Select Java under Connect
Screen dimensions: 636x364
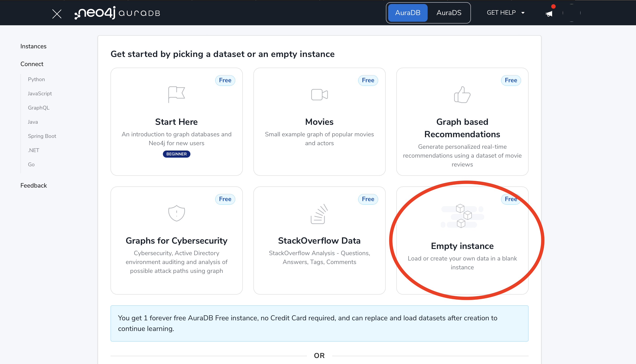tap(33, 122)
